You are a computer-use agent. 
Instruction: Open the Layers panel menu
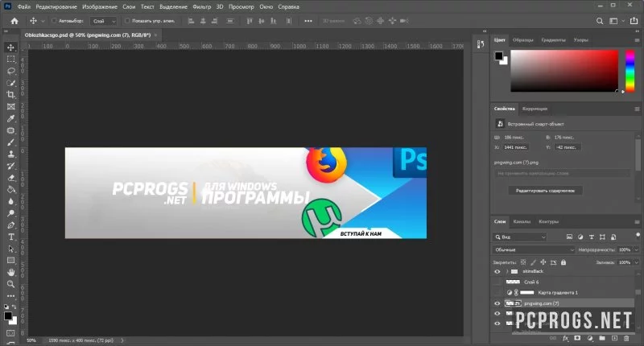637,221
